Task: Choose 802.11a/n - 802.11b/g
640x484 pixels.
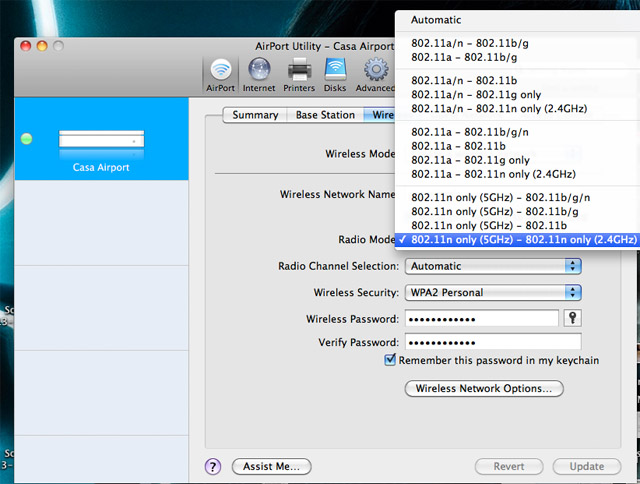Action: point(518,43)
